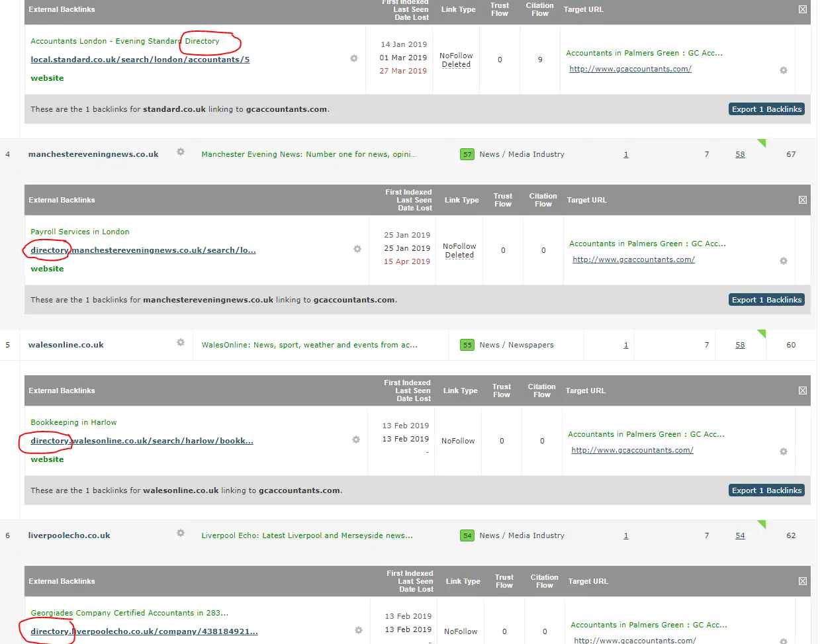Click value 54 in liverpoolecho.co.uk row
820x644 pixels.
pyautogui.click(x=740, y=535)
